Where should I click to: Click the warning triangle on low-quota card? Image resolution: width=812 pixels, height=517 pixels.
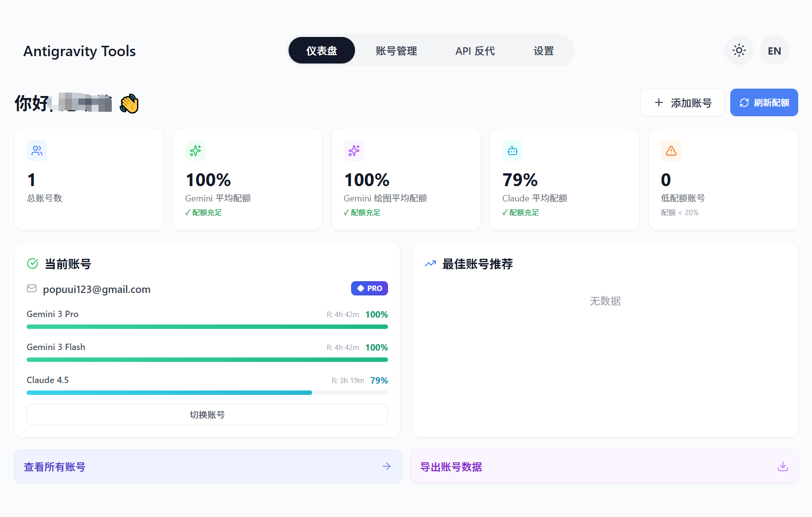(x=671, y=151)
